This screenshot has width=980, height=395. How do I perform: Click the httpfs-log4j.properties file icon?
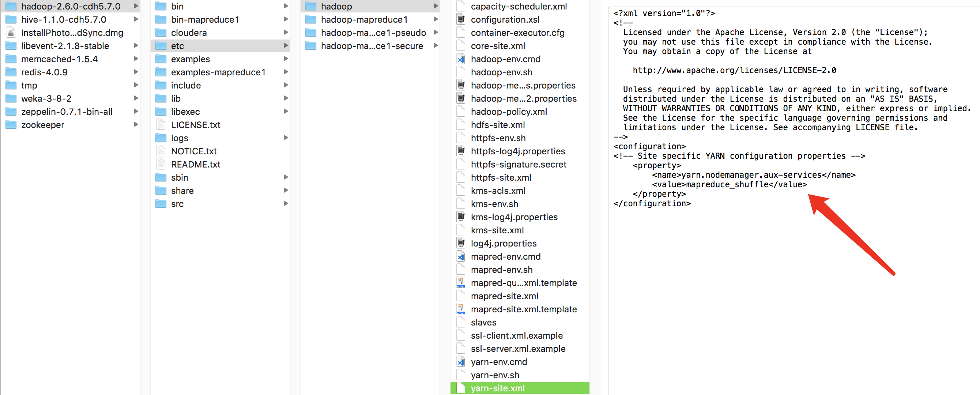click(460, 151)
